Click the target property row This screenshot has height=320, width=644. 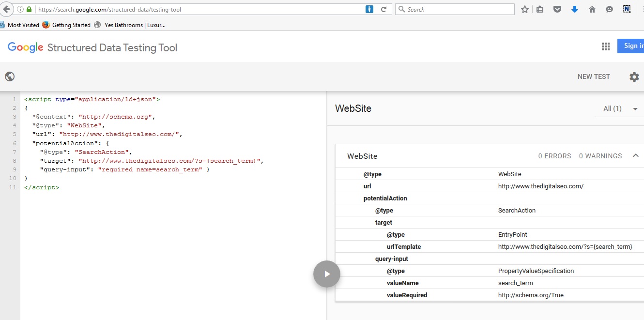tap(489, 222)
